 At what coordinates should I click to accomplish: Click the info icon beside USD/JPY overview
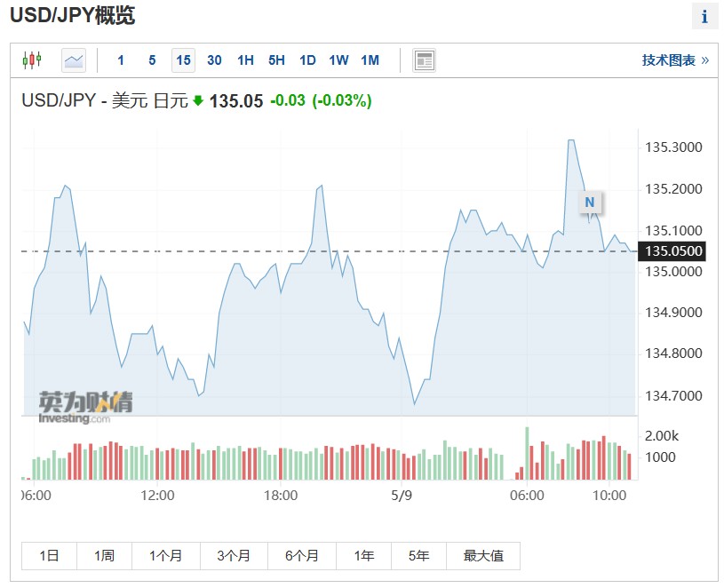coord(704,17)
